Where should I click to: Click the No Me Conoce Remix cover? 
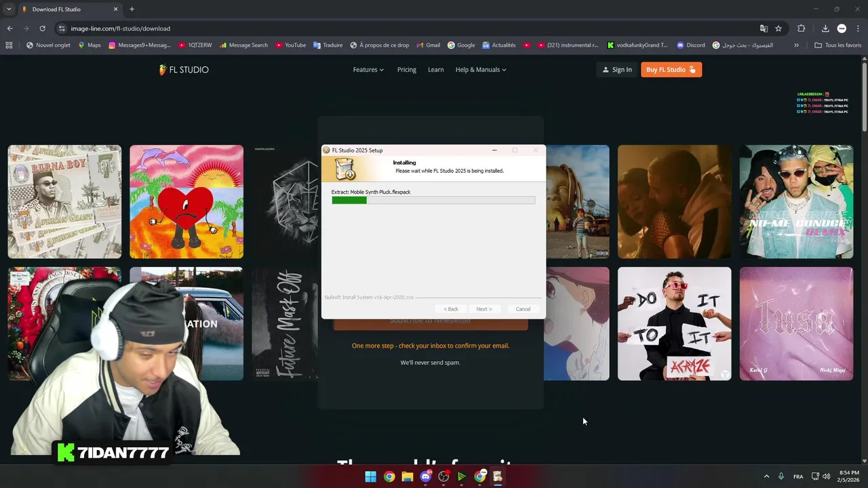(x=797, y=201)
